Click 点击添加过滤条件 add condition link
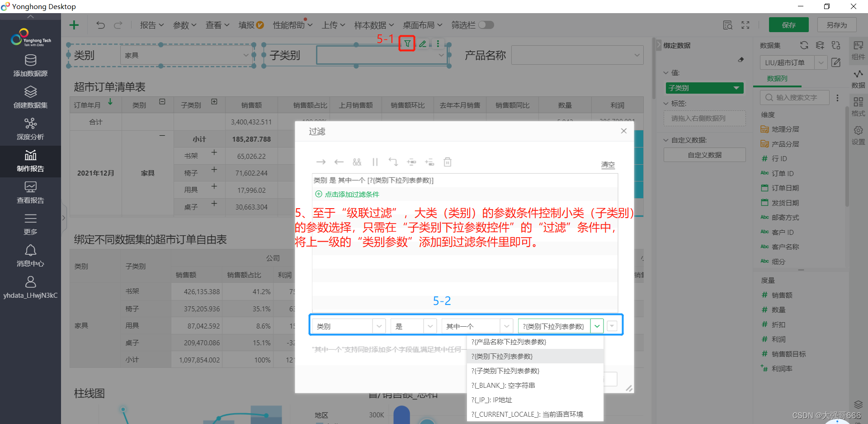 (347, 194)
